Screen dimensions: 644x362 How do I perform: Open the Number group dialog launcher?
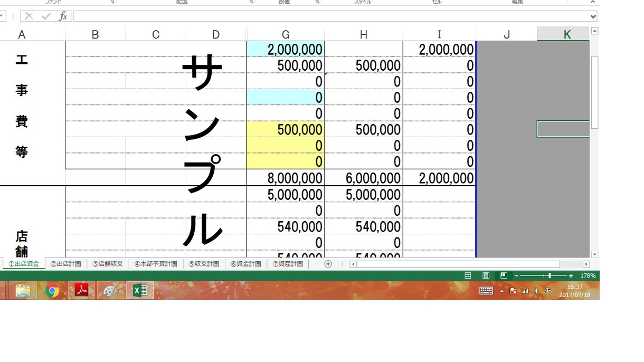click(318, 2)
